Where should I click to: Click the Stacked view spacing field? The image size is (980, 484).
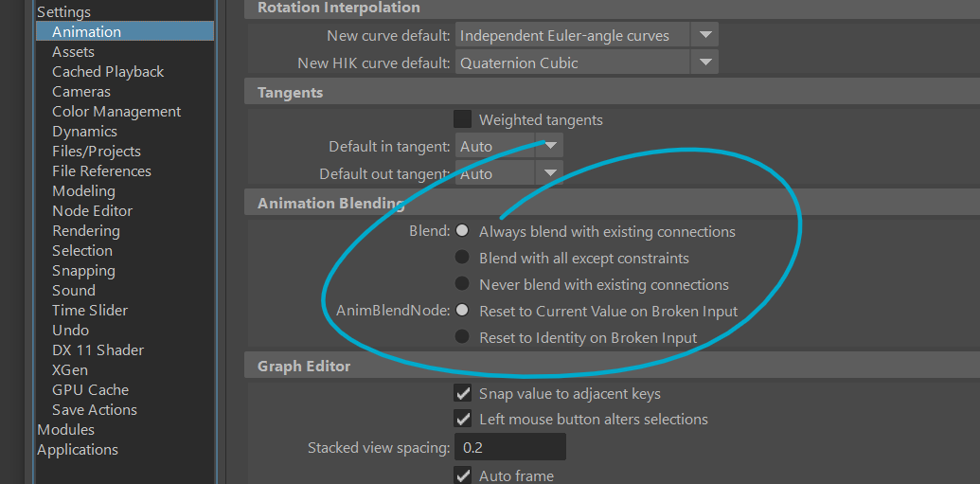510,447
